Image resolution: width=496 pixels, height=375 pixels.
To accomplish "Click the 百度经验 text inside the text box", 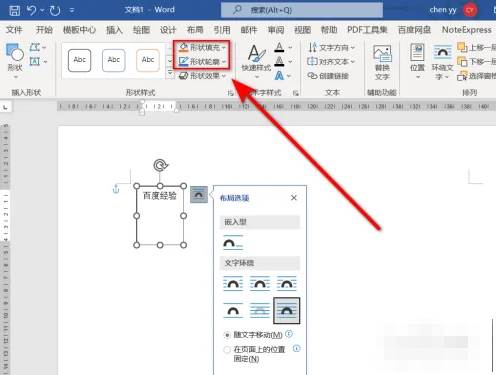I will [160, 196].
